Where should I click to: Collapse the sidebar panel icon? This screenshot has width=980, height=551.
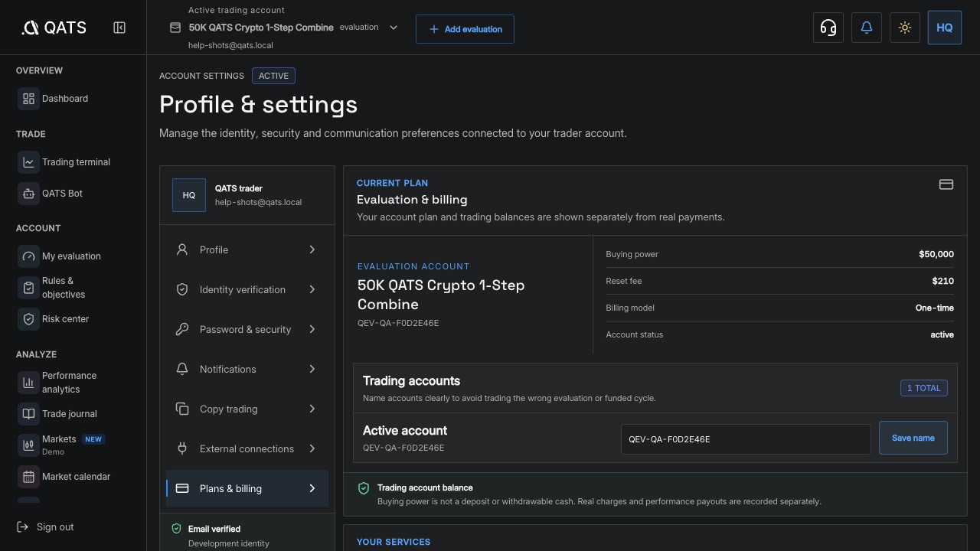point(119,28)
